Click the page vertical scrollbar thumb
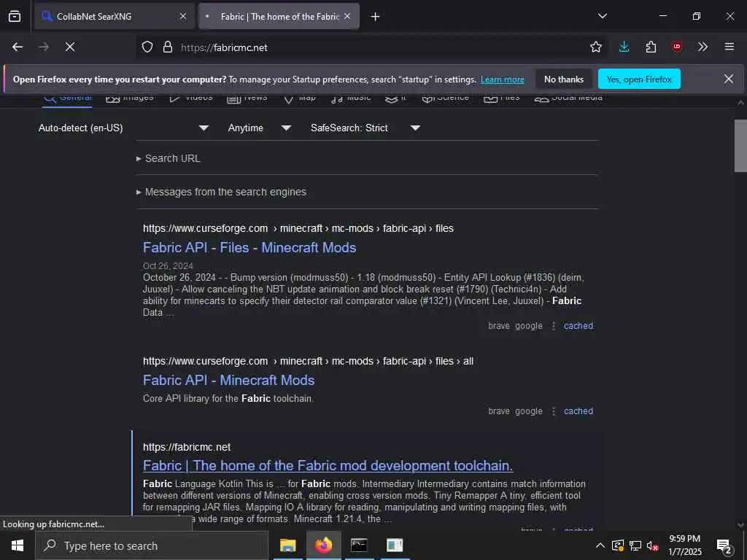Image resolution: width=747 pixels, height=560 pixels. coord(740,146)
